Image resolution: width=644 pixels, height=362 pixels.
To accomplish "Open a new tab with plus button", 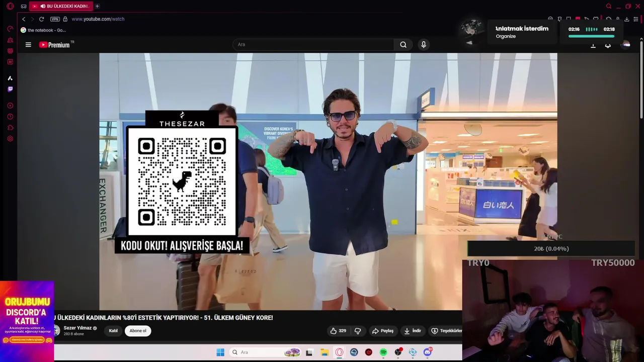I will click(x=97, y=6).
